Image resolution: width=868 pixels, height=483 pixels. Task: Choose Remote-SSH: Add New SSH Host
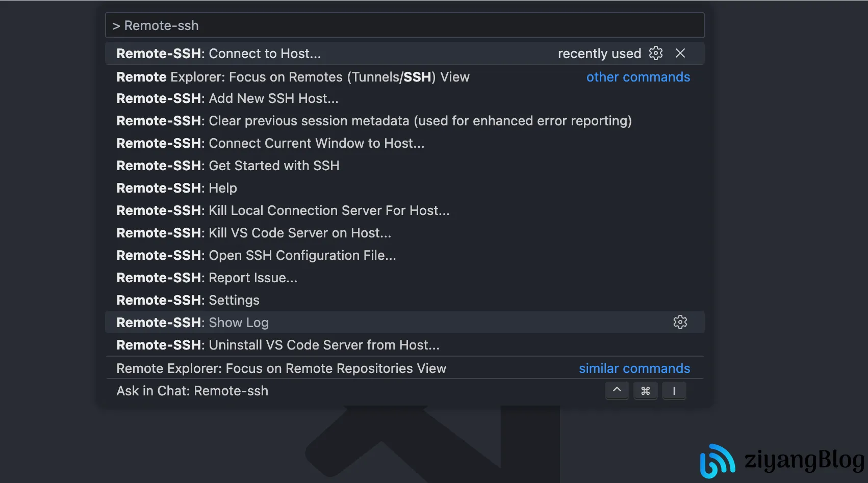point(227,98)
